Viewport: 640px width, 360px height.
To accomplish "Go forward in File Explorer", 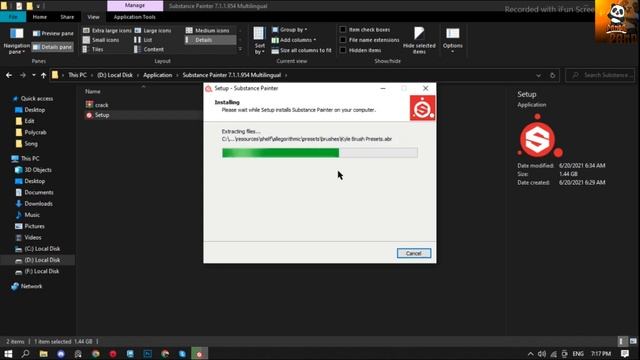I will [x=23, y=75].
